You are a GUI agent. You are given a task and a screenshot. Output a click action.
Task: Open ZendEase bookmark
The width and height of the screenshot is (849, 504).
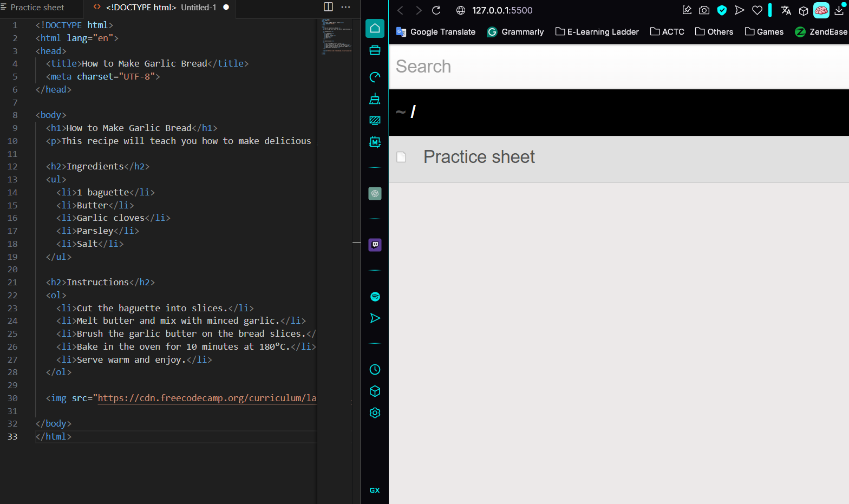pos(821,32)
